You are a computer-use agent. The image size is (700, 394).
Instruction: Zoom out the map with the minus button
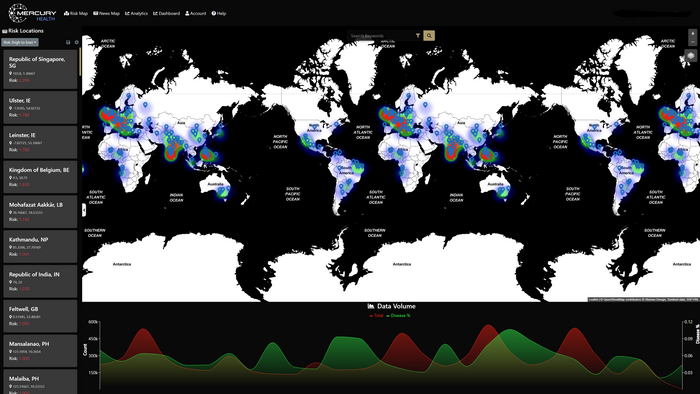tap(692, 41)
